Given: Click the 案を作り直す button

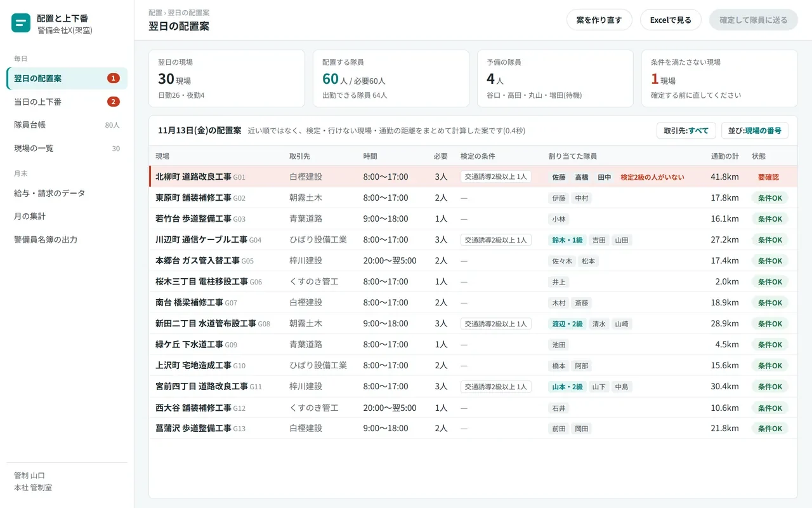Looking at the screenshot, I should click(599, 20).
